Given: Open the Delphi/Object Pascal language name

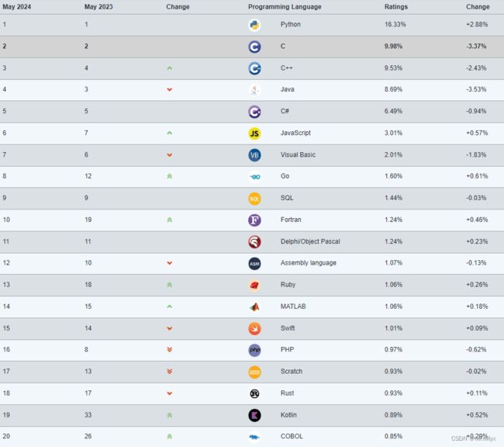Looking at the screenshot, I should tap(310, 241).
